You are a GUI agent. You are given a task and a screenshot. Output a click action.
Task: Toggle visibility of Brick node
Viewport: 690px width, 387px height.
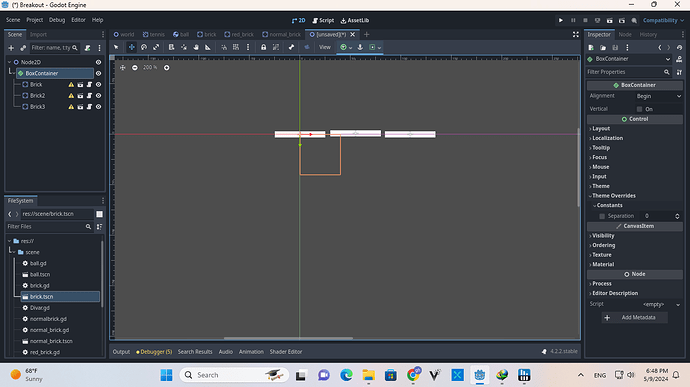coord(99,85)
